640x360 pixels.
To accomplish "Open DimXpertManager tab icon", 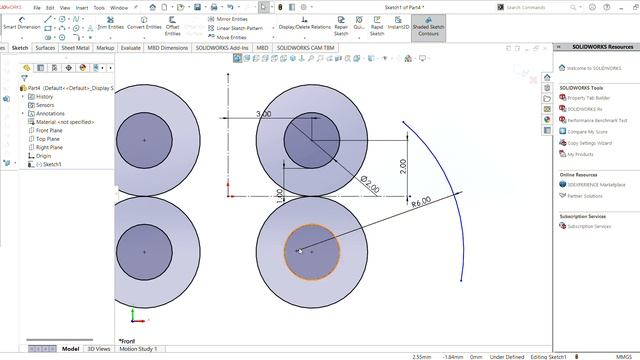I will click(69, 68).
